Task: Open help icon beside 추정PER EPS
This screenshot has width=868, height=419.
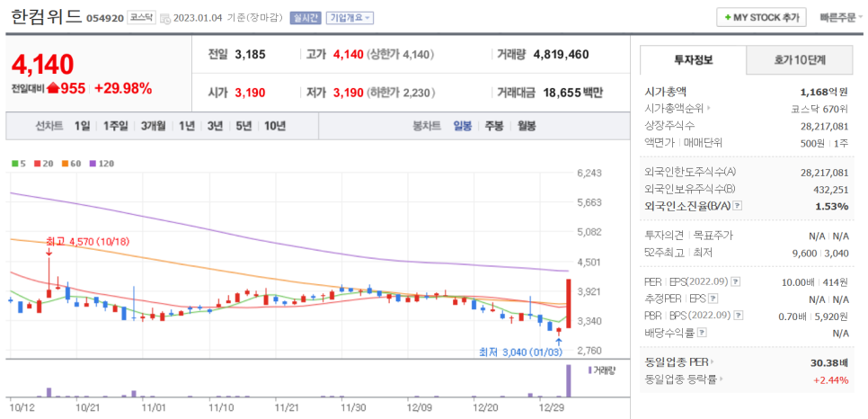Action: coord(713,299)
